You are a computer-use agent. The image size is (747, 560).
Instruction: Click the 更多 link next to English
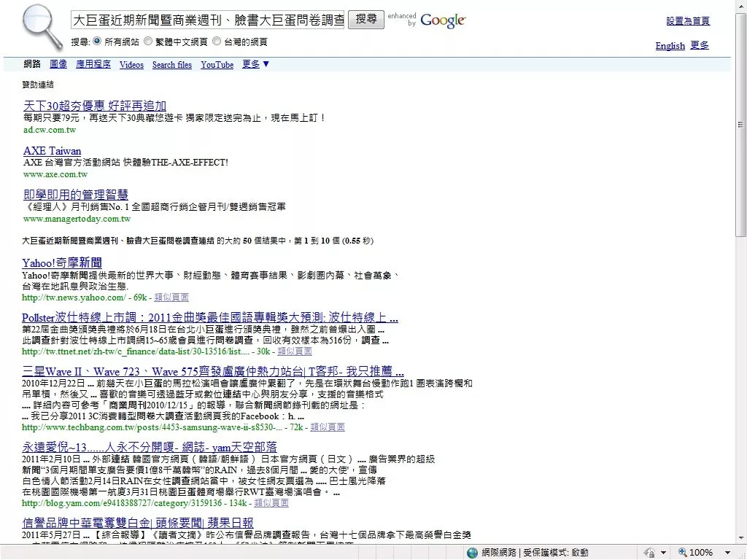[x=700, y=46]
